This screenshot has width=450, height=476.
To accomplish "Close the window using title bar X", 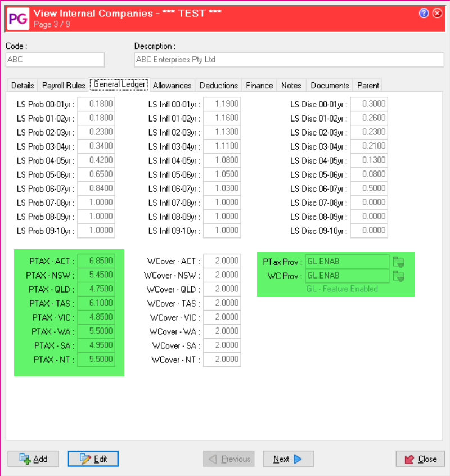I will pos(437,14).
